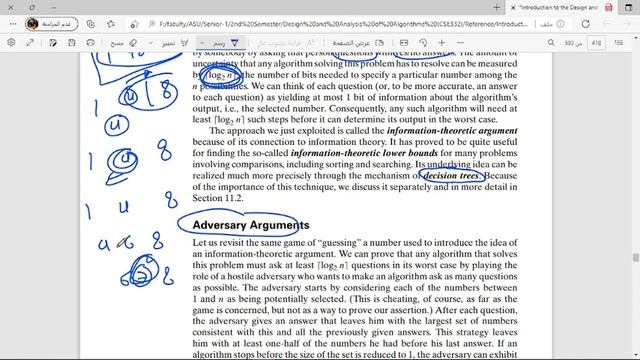Click the words "decision trees"

click(451, 176)
